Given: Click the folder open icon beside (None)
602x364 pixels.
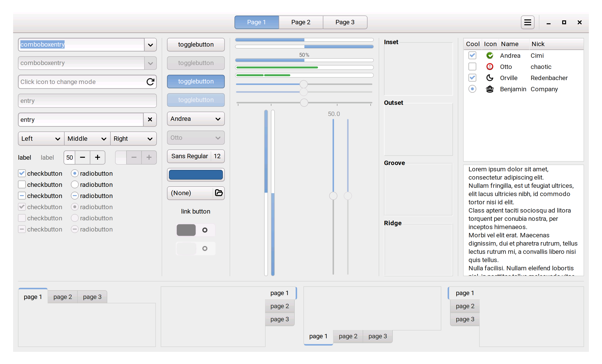Looking at the screenshot, I should 219,193.
